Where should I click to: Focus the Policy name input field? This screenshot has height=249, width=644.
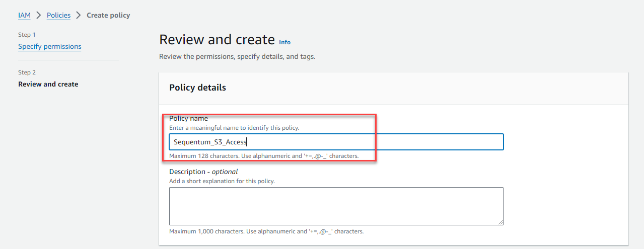pyautogui.click(x=336, y=142)
